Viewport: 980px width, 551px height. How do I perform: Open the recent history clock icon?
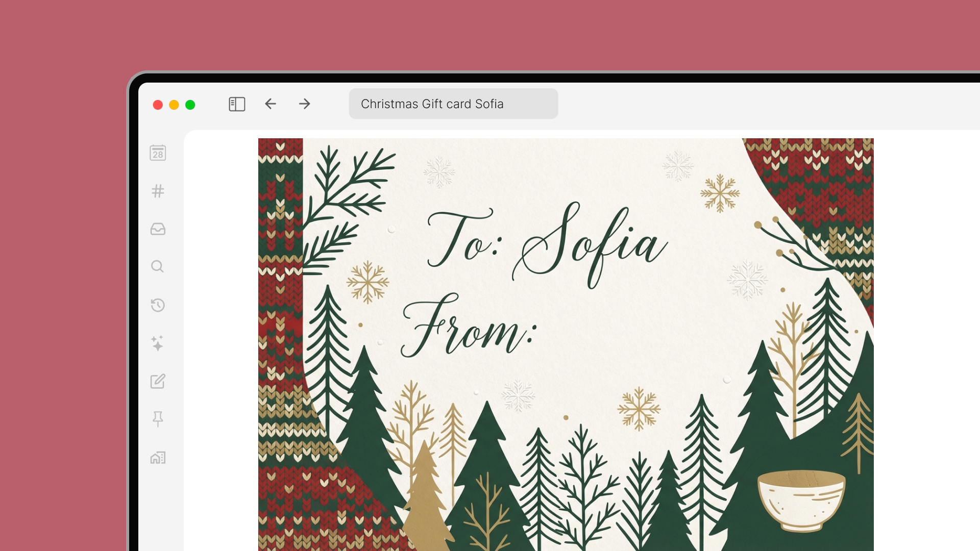pos(158,305)
